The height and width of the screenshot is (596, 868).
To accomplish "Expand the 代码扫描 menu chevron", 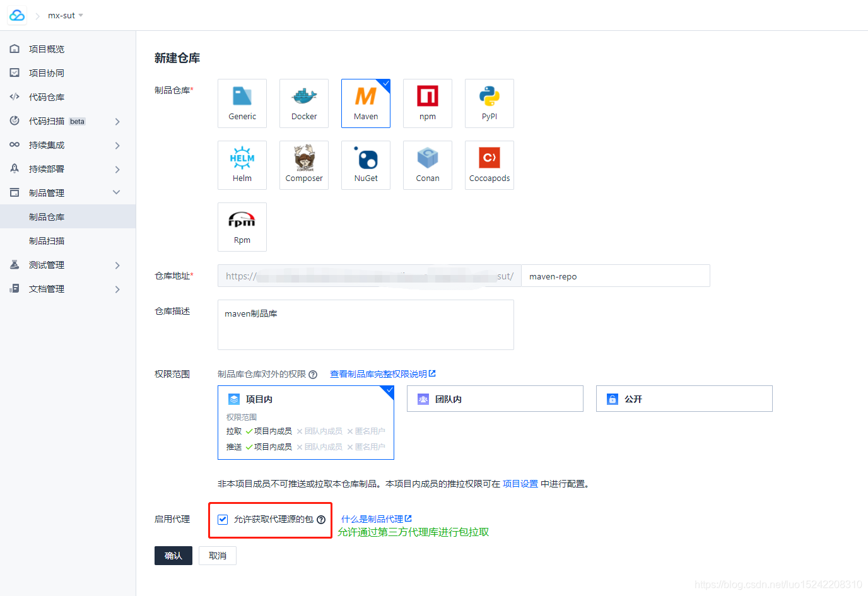I will click(x=117, y=121).
